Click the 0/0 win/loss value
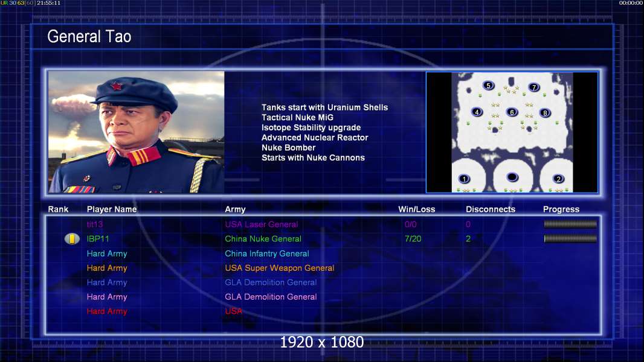644x362 pixels. point(411,224)
